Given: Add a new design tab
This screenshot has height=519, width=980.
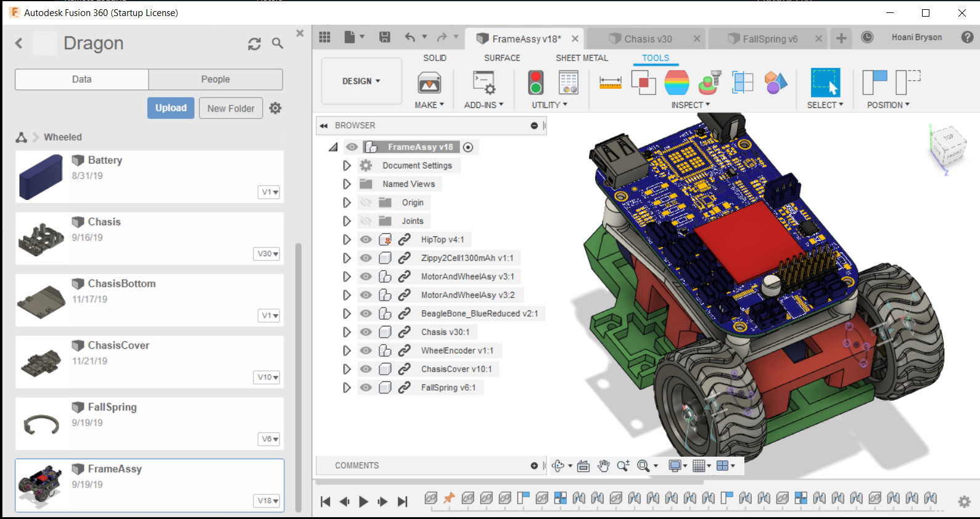Looking at the screenshot, I should click(x=841, y=38).
